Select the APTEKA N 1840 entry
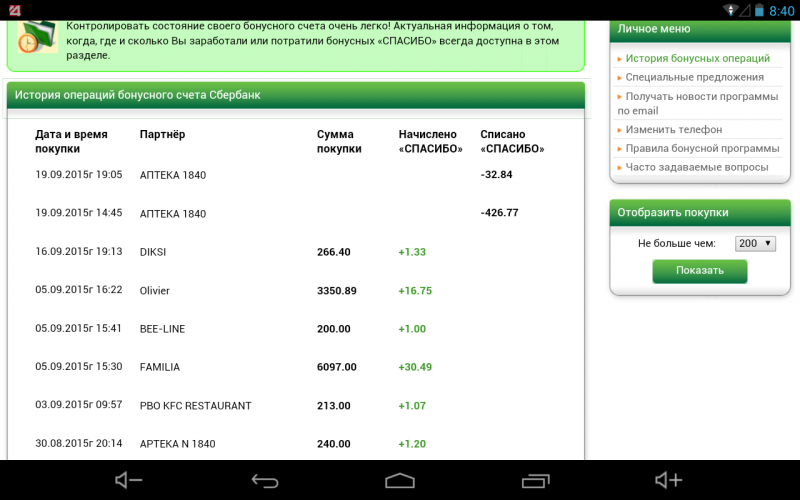Image resolution: width=800 pixels, height=500 pixels. [178, 444]
